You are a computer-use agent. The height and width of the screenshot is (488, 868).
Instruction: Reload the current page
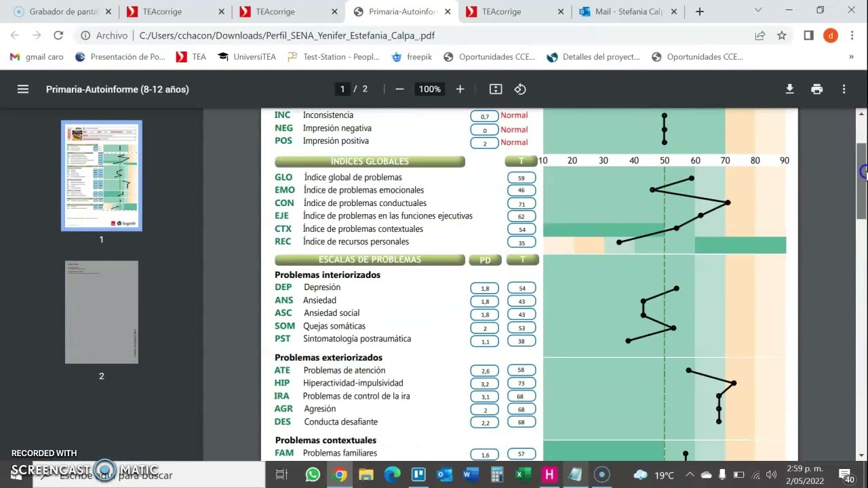[x=58, y=35]
